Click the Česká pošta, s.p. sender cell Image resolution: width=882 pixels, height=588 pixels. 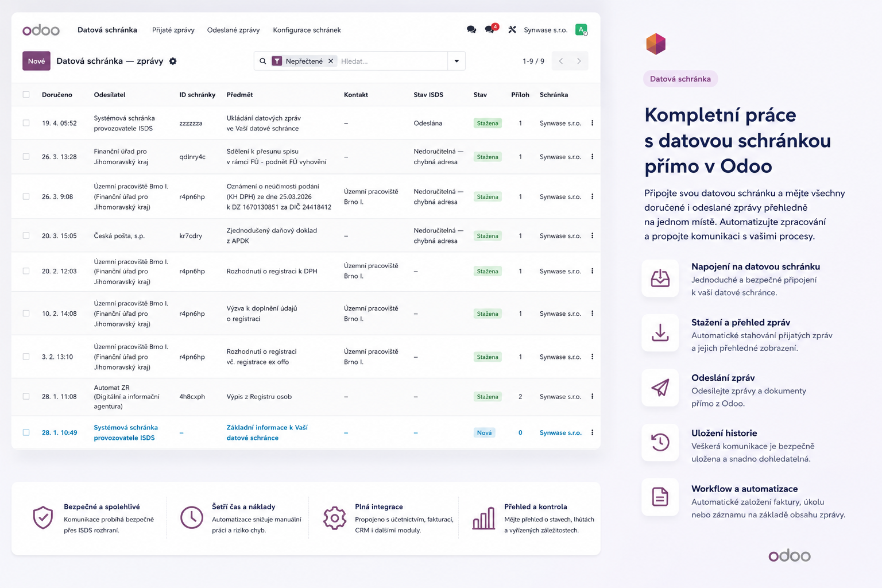(x=119, y=235)
